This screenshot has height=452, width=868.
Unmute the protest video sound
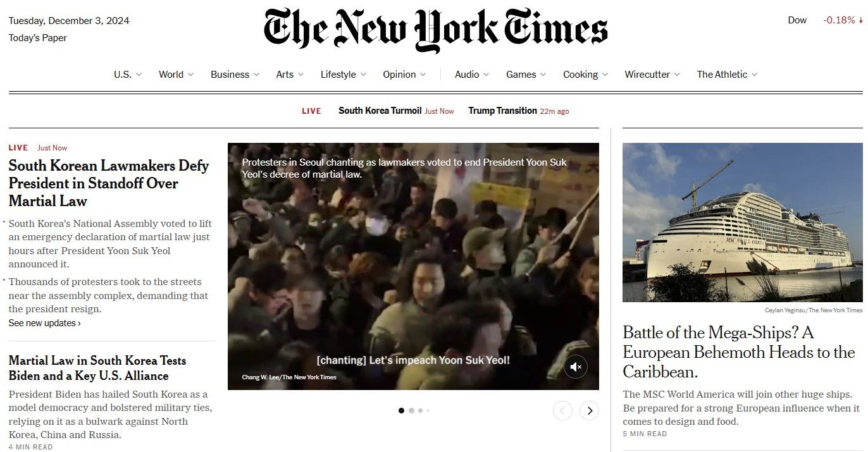[x=576, y=366]
